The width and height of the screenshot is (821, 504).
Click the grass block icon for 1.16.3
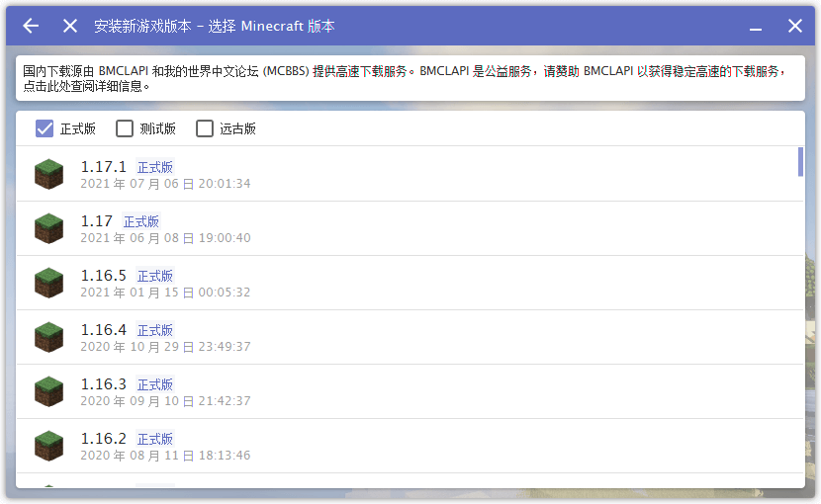48,391
